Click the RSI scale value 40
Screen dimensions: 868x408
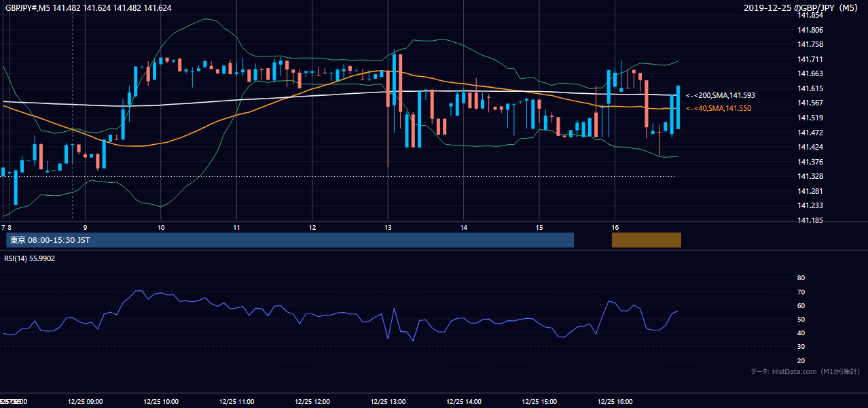pyautogui.click(x=801, y=333)
